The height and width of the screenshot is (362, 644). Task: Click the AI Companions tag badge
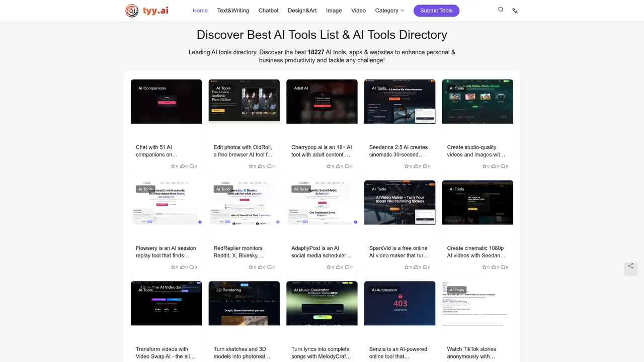(152, 88)
